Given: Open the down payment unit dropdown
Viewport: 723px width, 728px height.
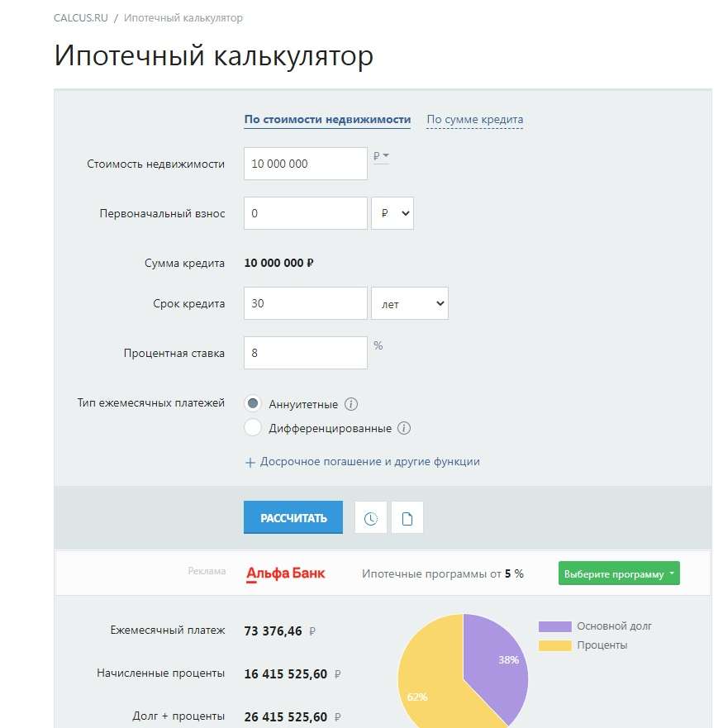Looking at the screenshot, I should [x=392, y=213].
